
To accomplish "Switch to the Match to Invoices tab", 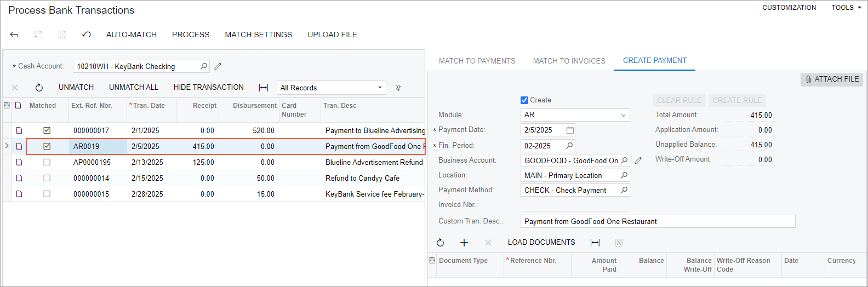I will point(569,61).
